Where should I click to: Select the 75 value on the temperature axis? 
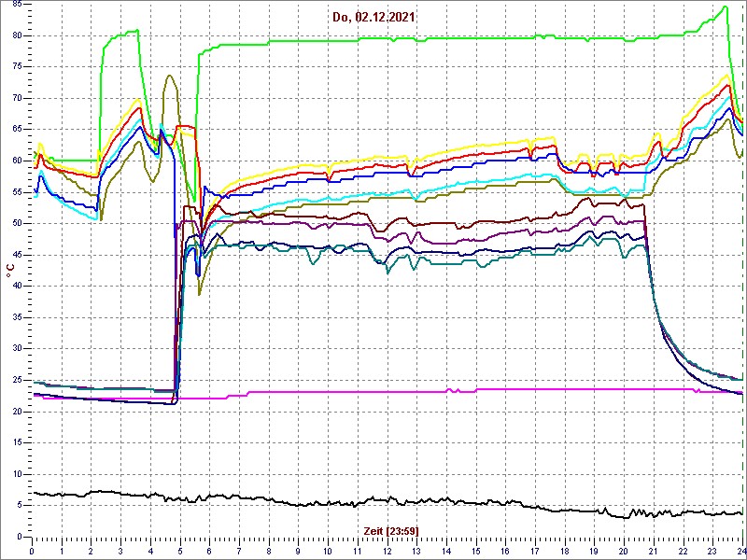coord(18,67)
